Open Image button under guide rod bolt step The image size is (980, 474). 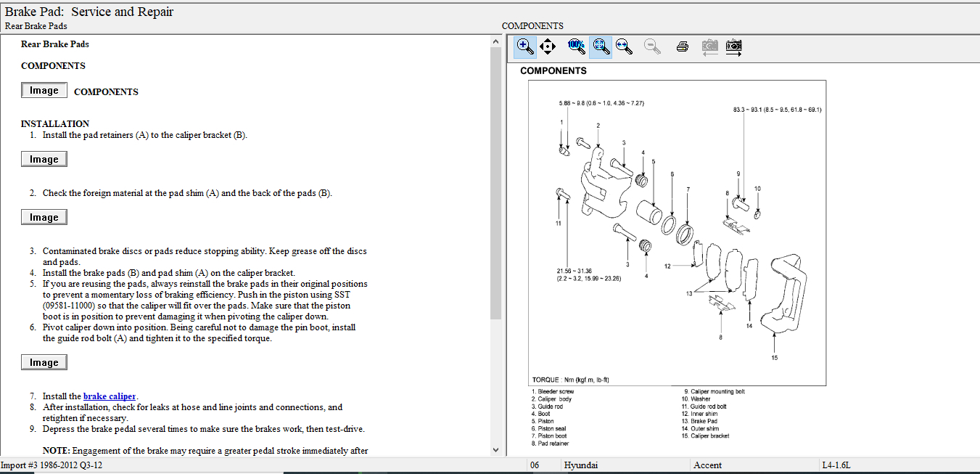(x=44, y=362)
